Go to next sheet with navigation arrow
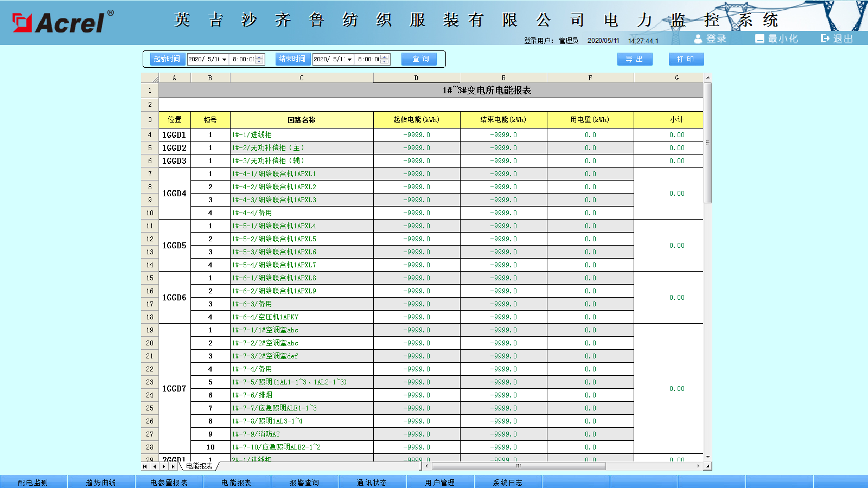Viewport: 868px width, 488px height. click(164, 466)
